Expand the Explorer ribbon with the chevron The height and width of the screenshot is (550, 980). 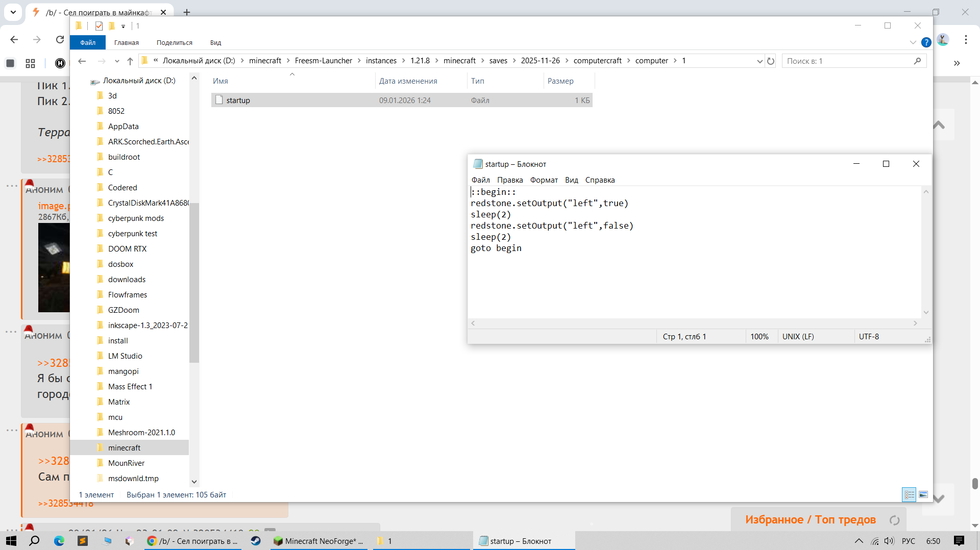[x=913, y=42]
